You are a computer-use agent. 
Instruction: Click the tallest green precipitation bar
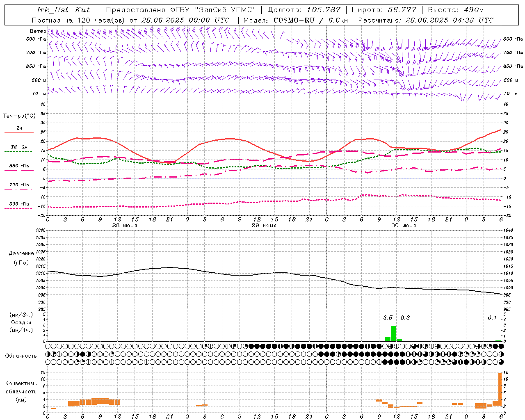coord(393,333)
